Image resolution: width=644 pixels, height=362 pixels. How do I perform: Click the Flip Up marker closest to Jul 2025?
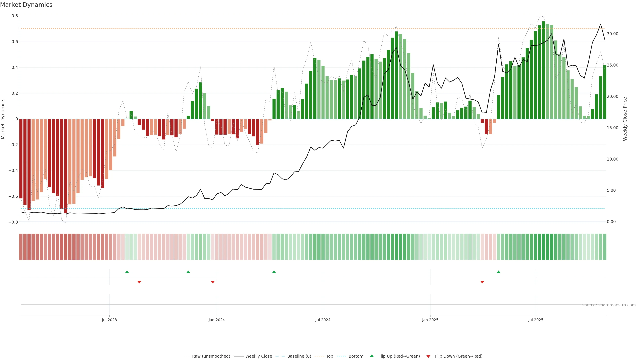tap(498, 272)
